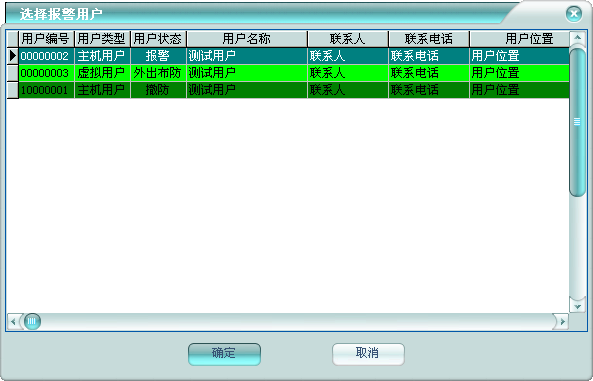The height and width of the screenshot is (381, 593).
Task: Sort by the 用户类型 column header
Action: [x=102, y=39]
